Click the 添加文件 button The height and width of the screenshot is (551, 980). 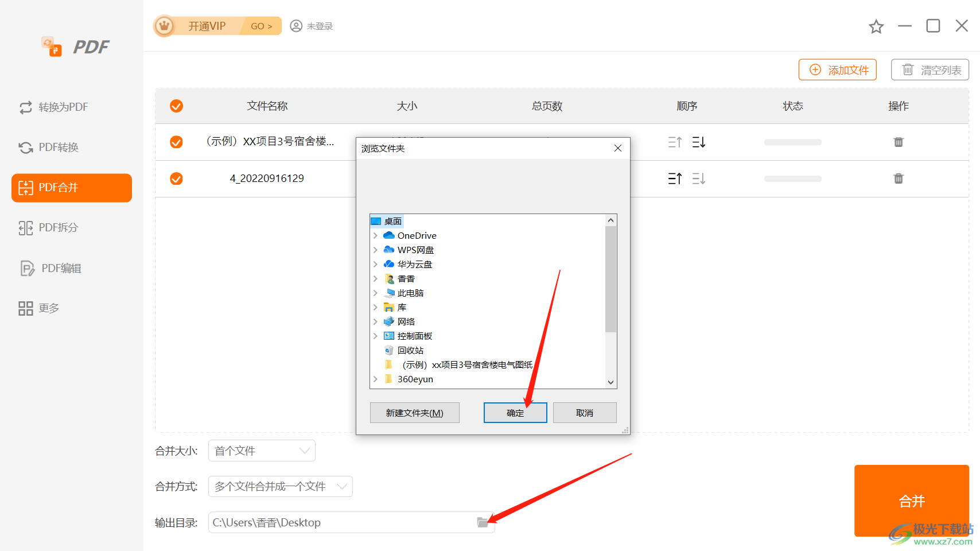point(838,69)
